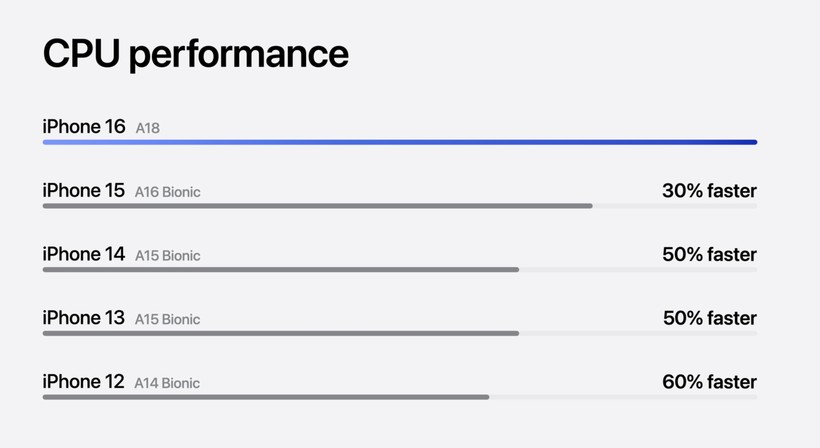
Task: Click the gray iPhone 13 performance bar
Action: (x=281, y=334)
